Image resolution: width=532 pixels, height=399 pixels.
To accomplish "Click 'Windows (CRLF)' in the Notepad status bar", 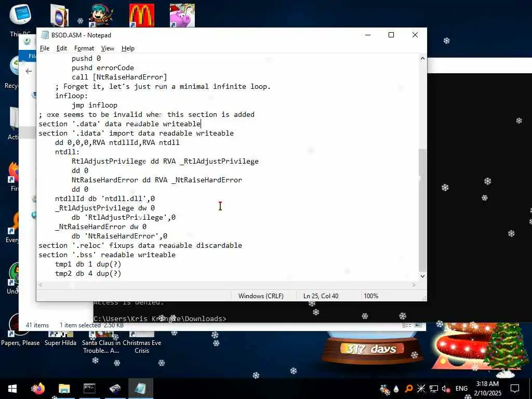I will pyautogui.click(x=261, y=296).
